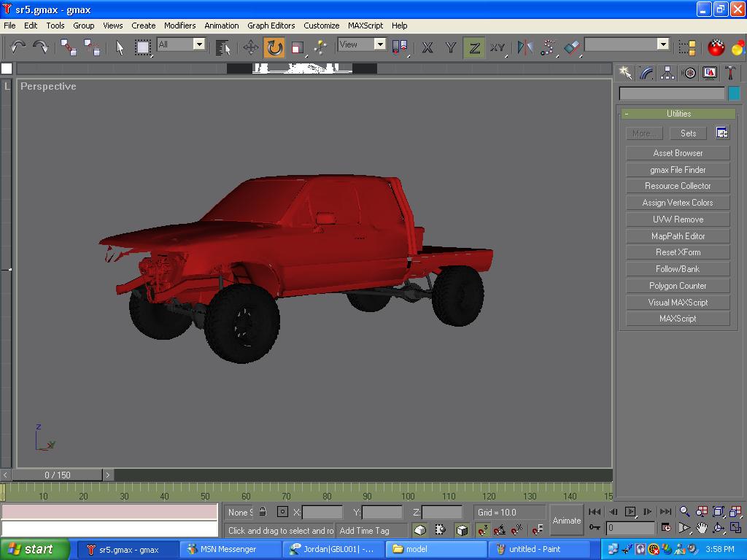The height and width of the screenshot is (560, 747).
Task: Toggle the Animate button
Action: tap(567, 520)
